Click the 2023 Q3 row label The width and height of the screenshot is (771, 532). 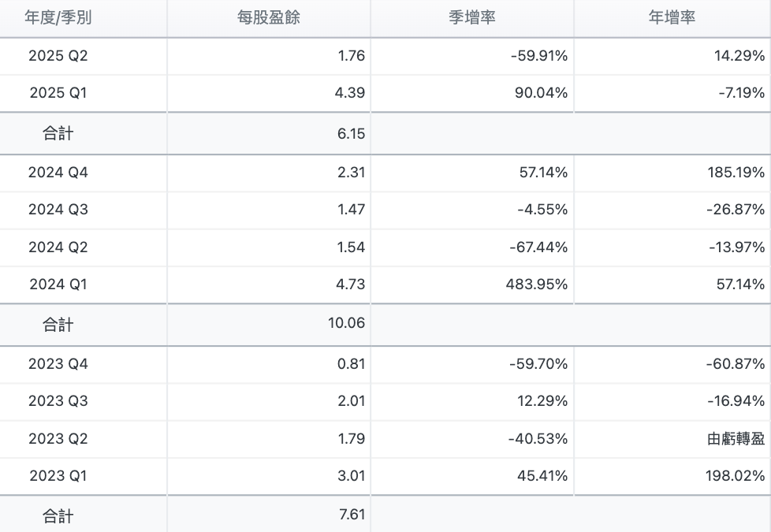coord(58,401)
